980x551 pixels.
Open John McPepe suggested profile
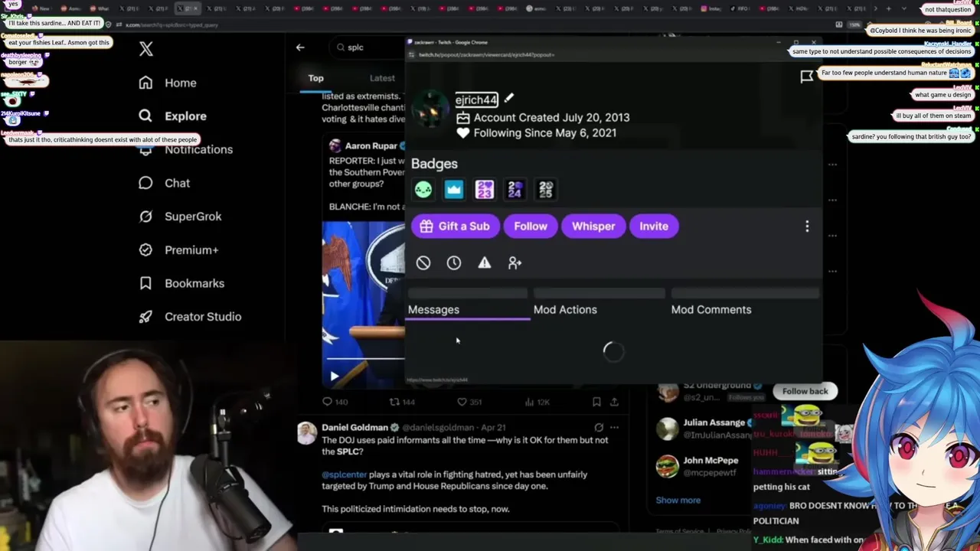(710, 460)
